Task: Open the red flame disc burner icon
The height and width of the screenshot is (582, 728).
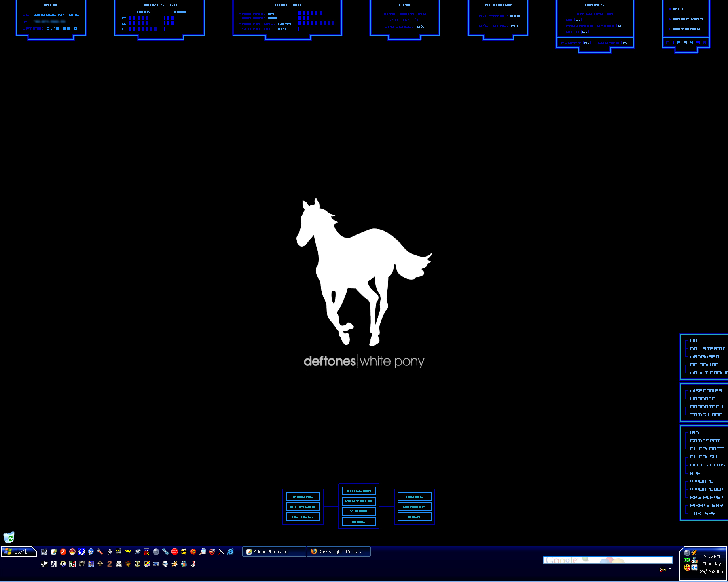Action: point(72,552)
